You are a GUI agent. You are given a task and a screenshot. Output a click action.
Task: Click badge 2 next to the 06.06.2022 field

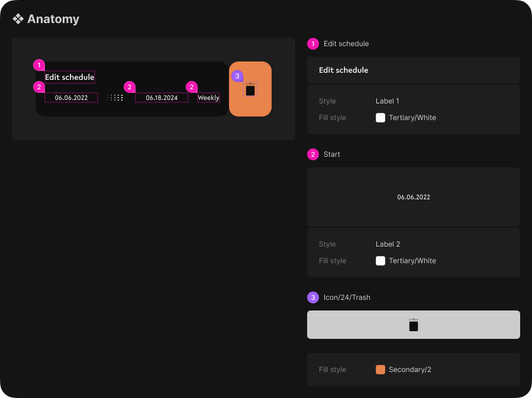(x=39, y=86)
